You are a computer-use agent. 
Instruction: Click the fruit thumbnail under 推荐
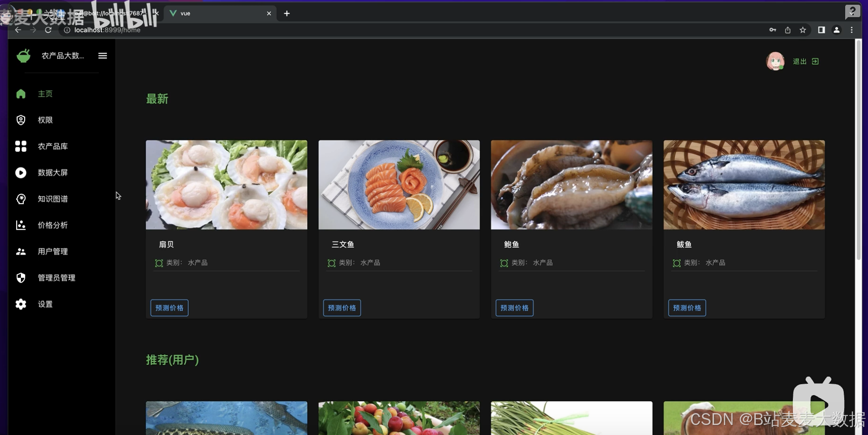pos(399,418)
